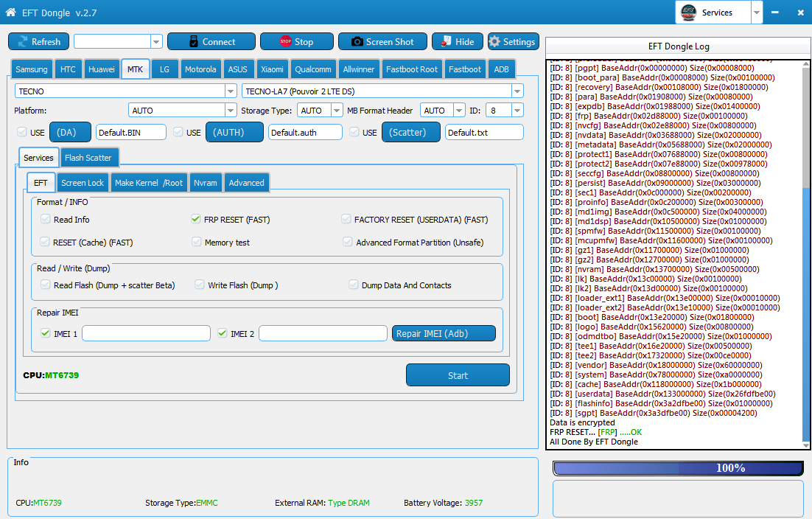This screenshot has height=519, width=812.
Task: Select the Qualcomm tab
Action: 312,69
